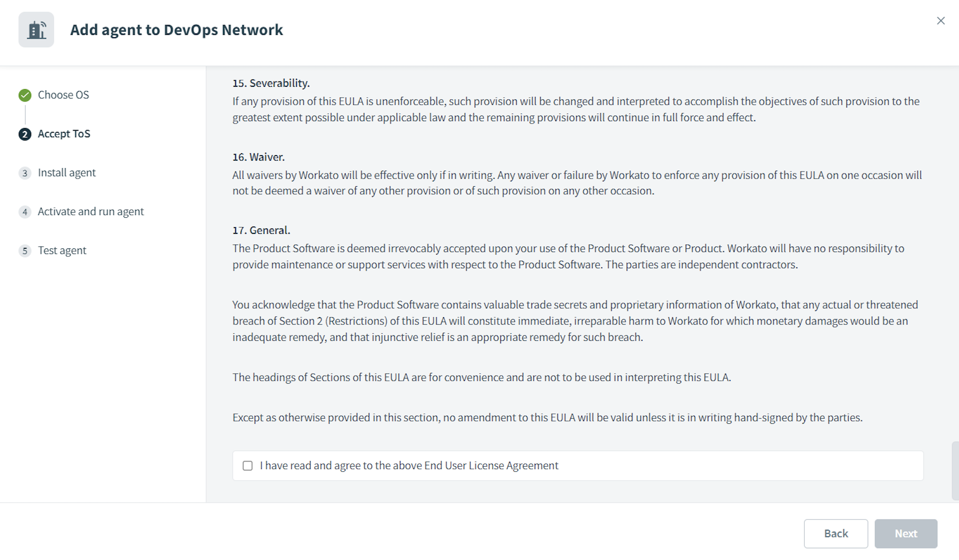
Task: Select the Test agent step
Action: (x=62, y=250)
